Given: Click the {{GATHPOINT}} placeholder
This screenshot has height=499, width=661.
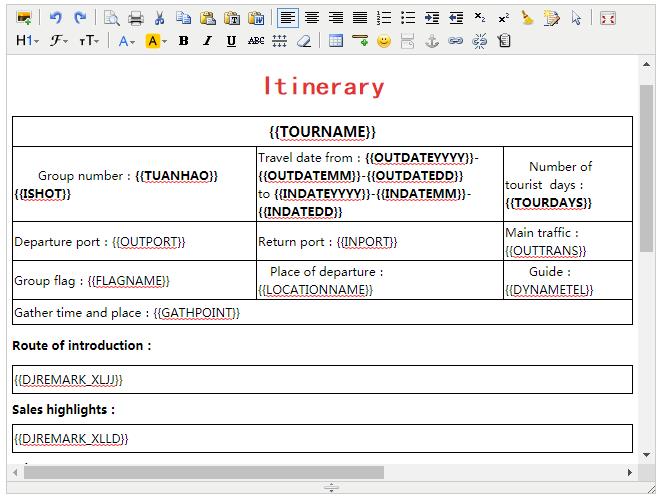Looking at the screenshot, I should pyautogui.click(x=196, y=313).
